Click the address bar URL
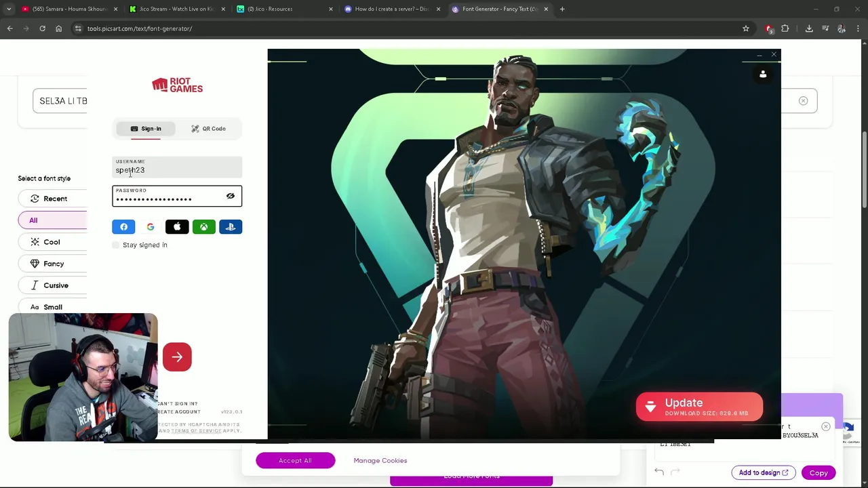868x488 pixels. tap(140, 28)
